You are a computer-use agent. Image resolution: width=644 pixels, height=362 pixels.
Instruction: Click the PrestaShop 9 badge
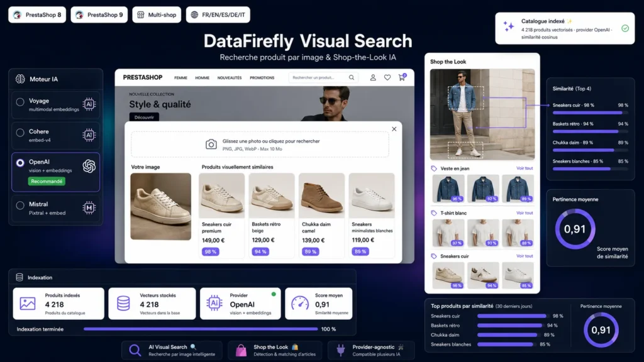point(99,15)
